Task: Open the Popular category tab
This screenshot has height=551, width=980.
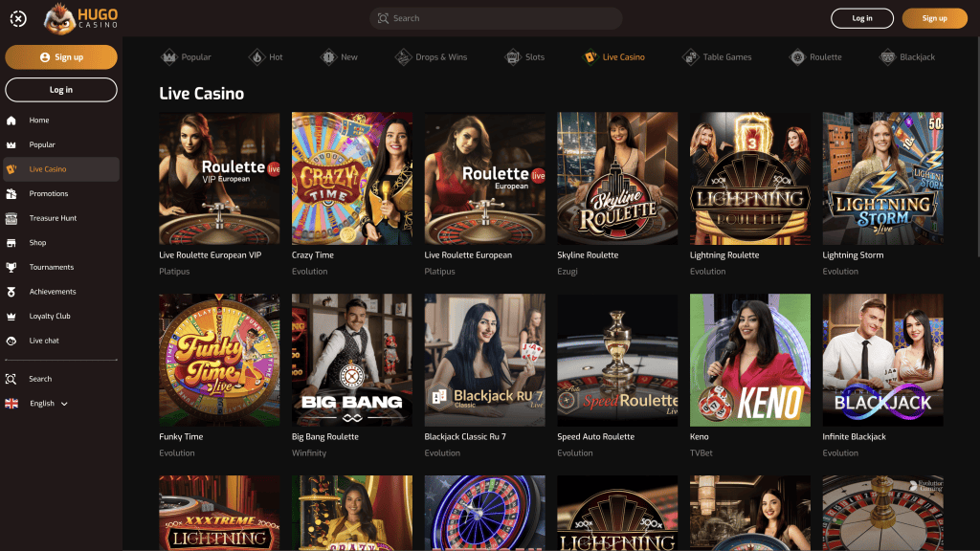Action: (187, 56)
